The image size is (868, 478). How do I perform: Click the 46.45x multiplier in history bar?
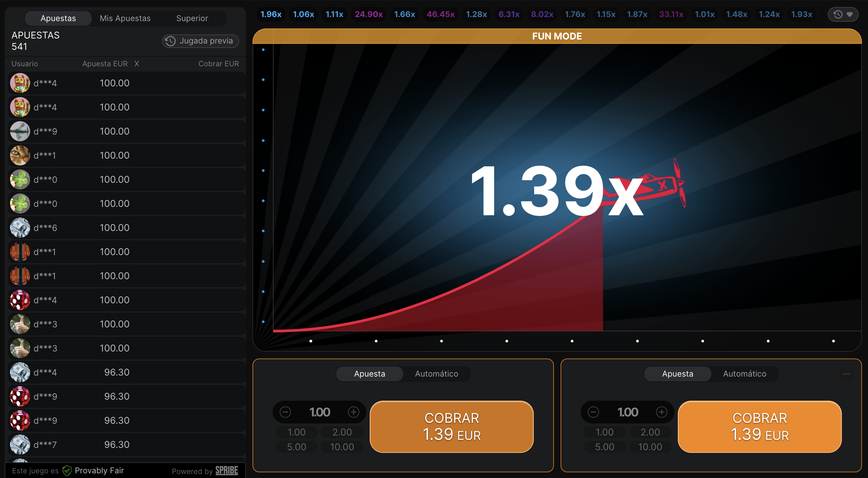(x=440, y=14)
